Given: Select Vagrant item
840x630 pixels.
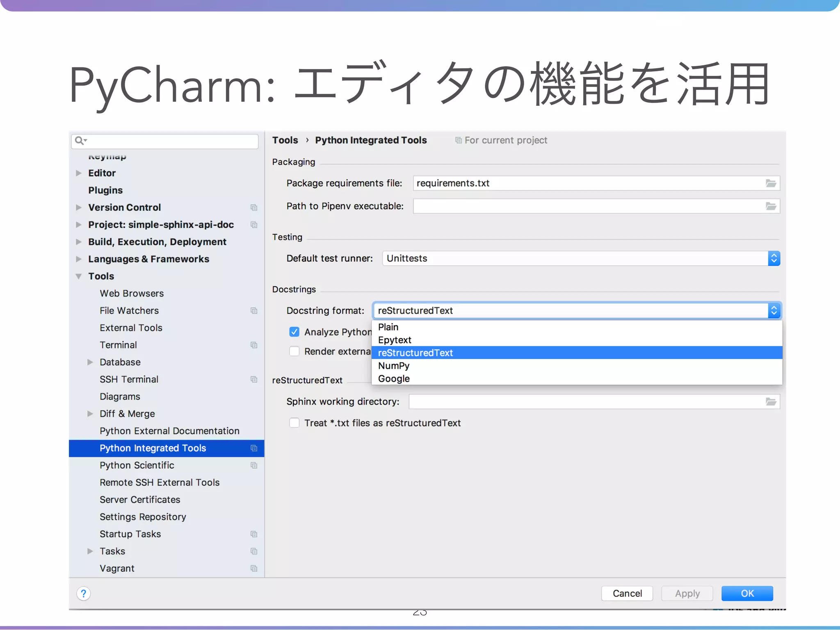Looking at the screenshot, I should tap(117, 569).
